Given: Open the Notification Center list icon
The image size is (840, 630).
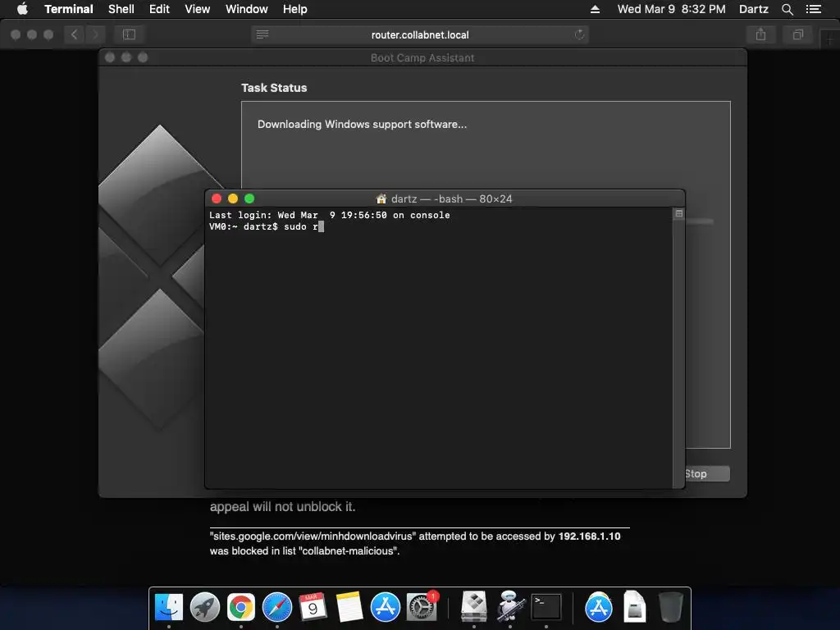Looking at the screenshot, I should click(x=813, y=9).
